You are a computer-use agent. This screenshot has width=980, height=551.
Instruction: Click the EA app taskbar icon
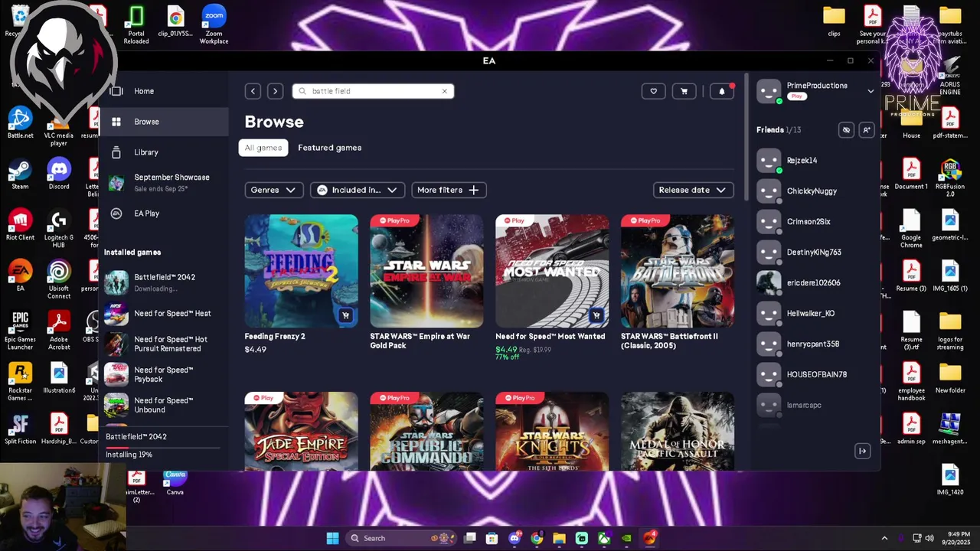coord(649,538)
